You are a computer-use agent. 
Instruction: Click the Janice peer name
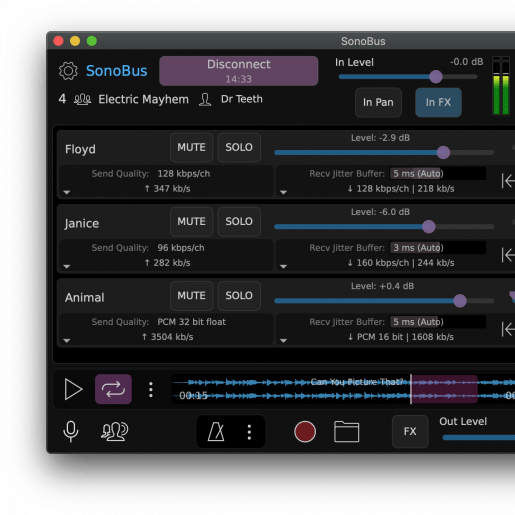point(82,223)
